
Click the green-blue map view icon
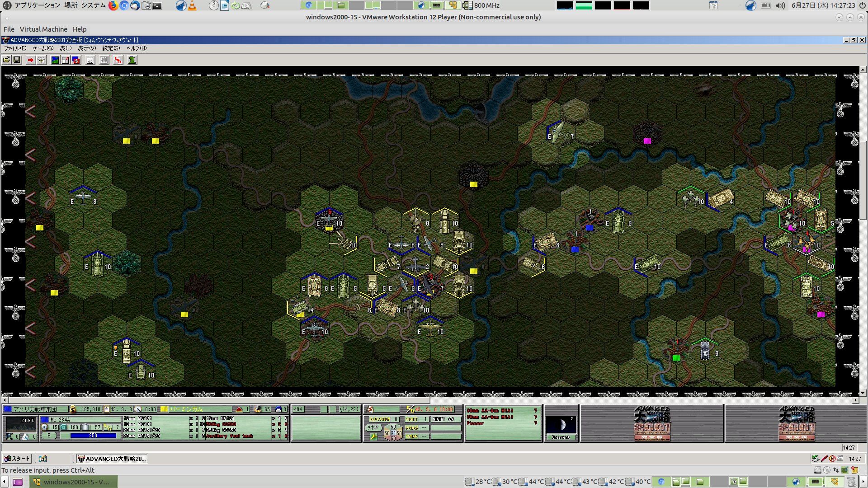(x=55, y=60)
